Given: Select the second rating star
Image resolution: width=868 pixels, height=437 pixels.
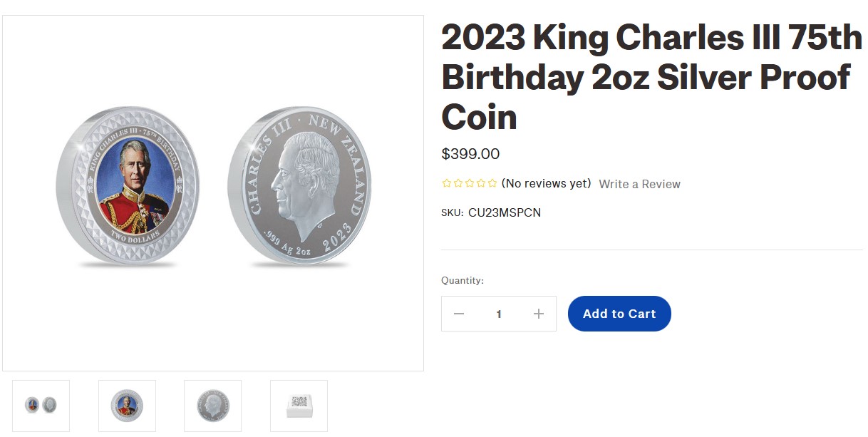Looking at the screenshot, I should 458,184.
